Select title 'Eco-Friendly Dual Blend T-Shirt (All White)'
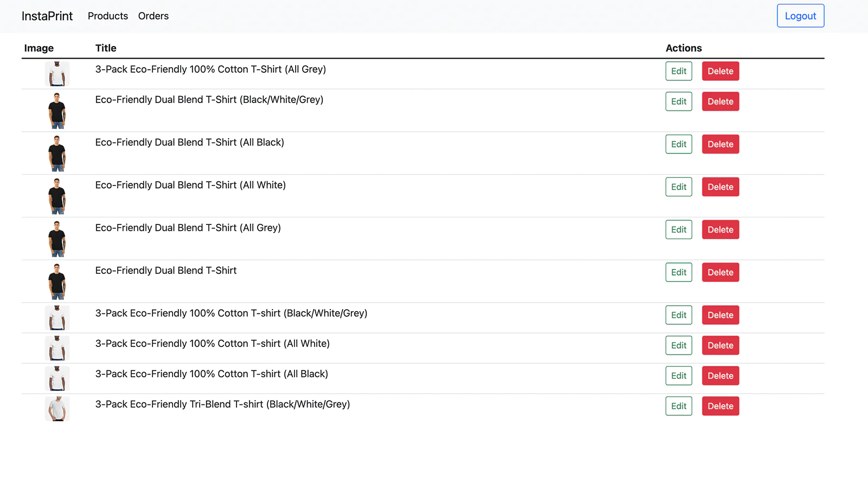Image resolution: width=868 pixels, height=488 pixels. (x=190, y=185)
